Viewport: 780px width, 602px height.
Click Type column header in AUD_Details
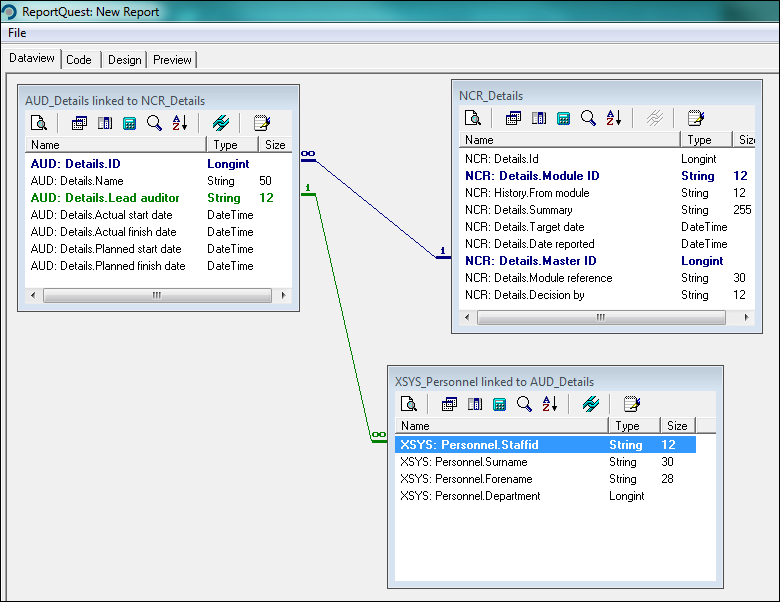pos(233,145)
